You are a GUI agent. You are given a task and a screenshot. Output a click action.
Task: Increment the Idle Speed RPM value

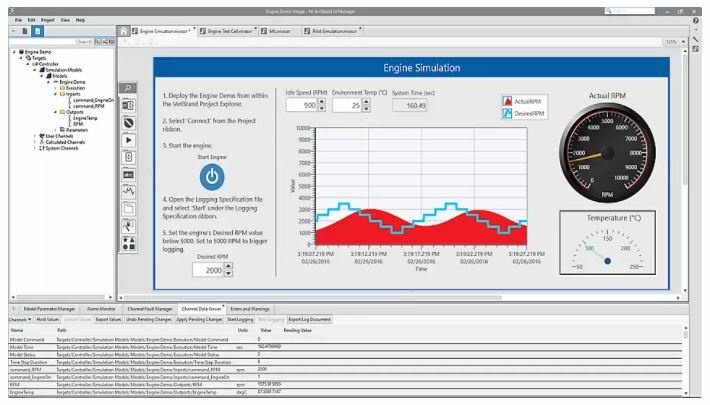point(321,102)
